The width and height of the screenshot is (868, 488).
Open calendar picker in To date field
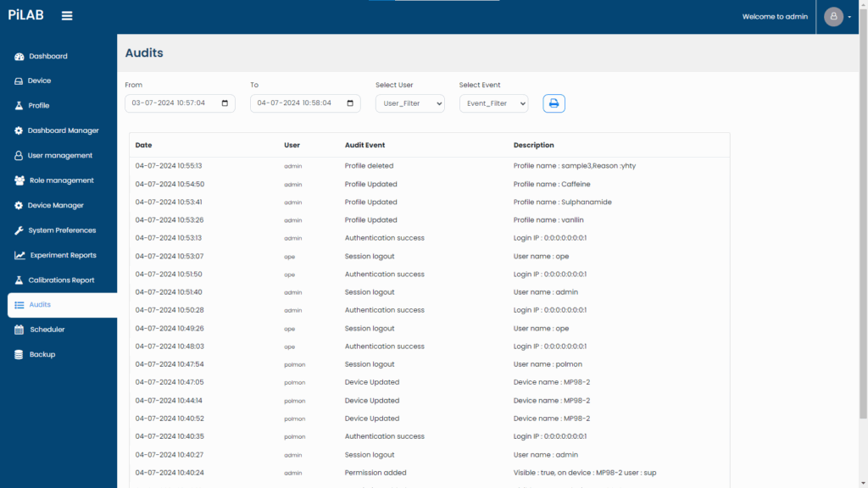pos(350,103)
